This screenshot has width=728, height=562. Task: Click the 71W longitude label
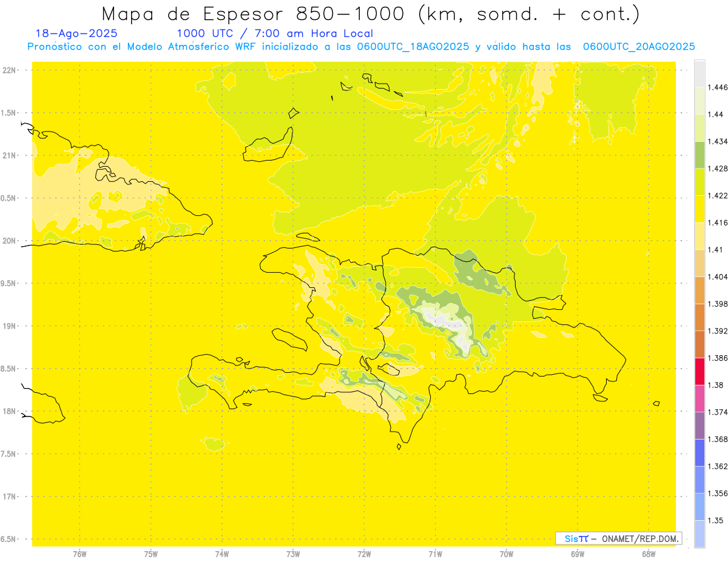[x=435, y=554]
